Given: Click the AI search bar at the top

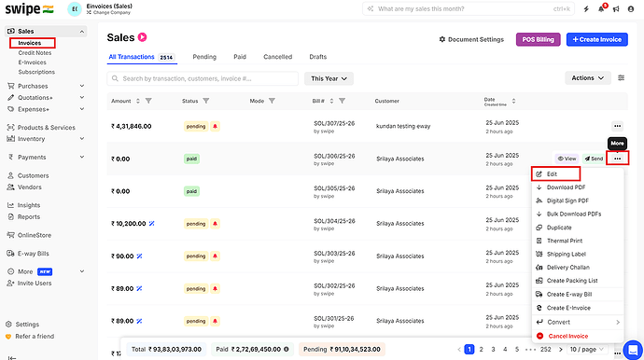Looking at the screenshot, I should 469,8.
